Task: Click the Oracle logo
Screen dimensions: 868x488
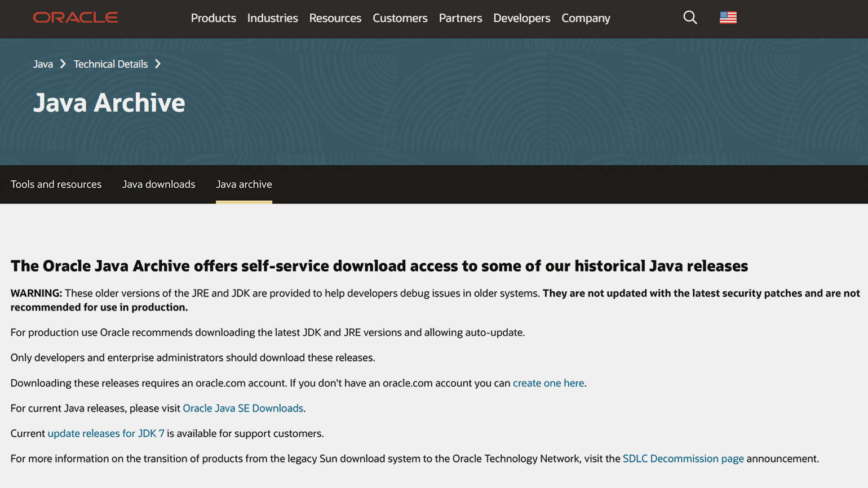Action: pos(76,17)
